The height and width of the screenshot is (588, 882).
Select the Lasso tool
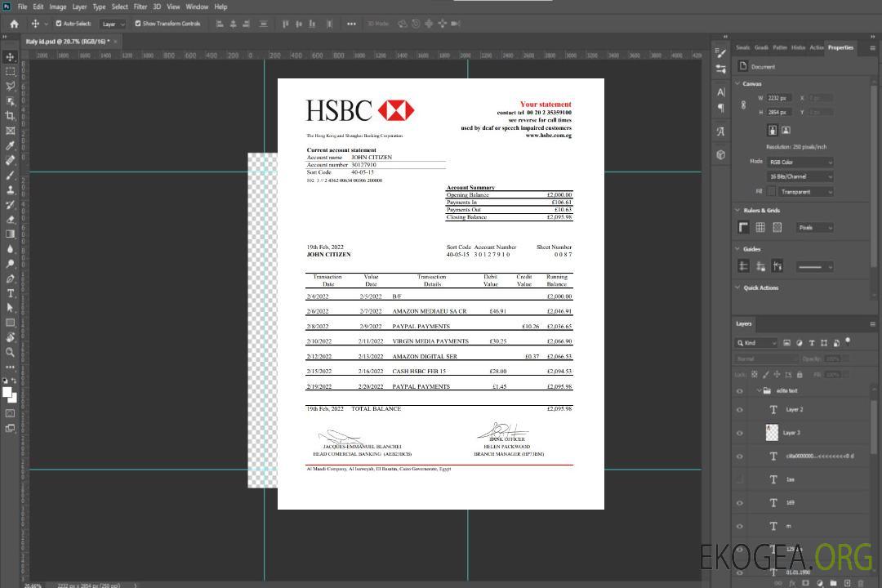pos(10,86)
